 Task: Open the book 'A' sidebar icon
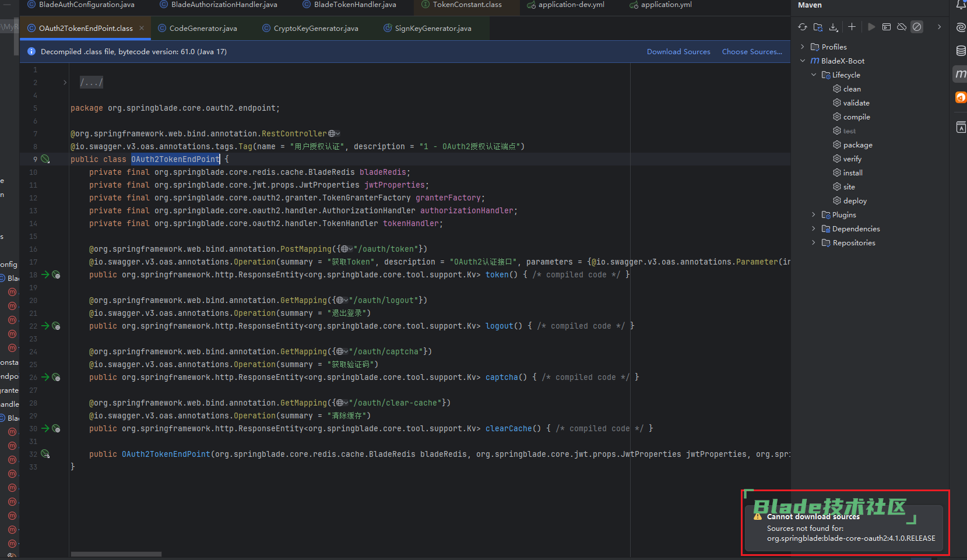tap(961, 127)
